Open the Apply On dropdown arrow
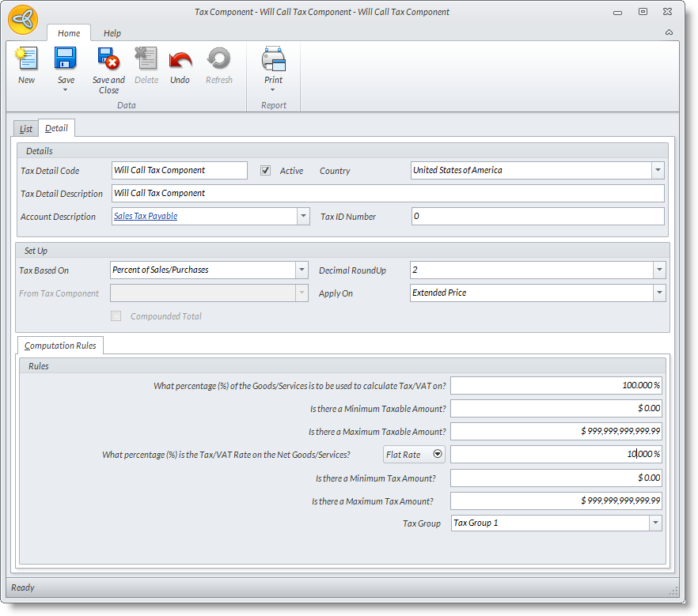 658,293
